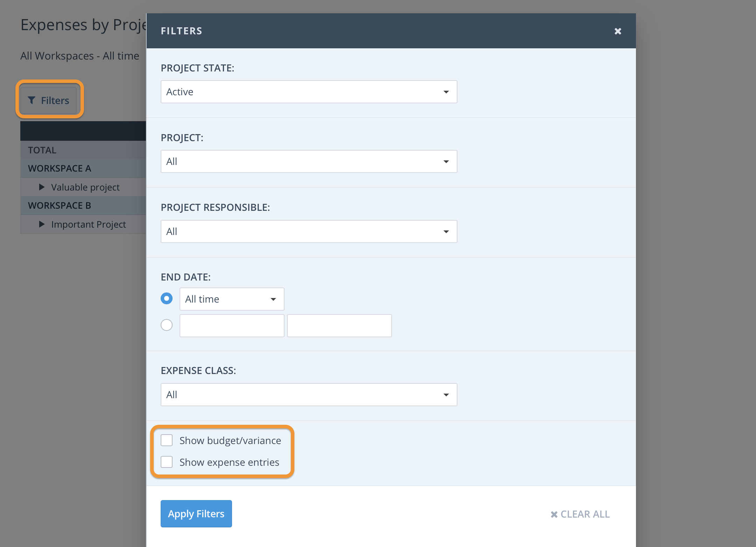Screen dimensions: 756x547
Task: Open the Expense Class dropdown
Action: [x=308, y=394]
